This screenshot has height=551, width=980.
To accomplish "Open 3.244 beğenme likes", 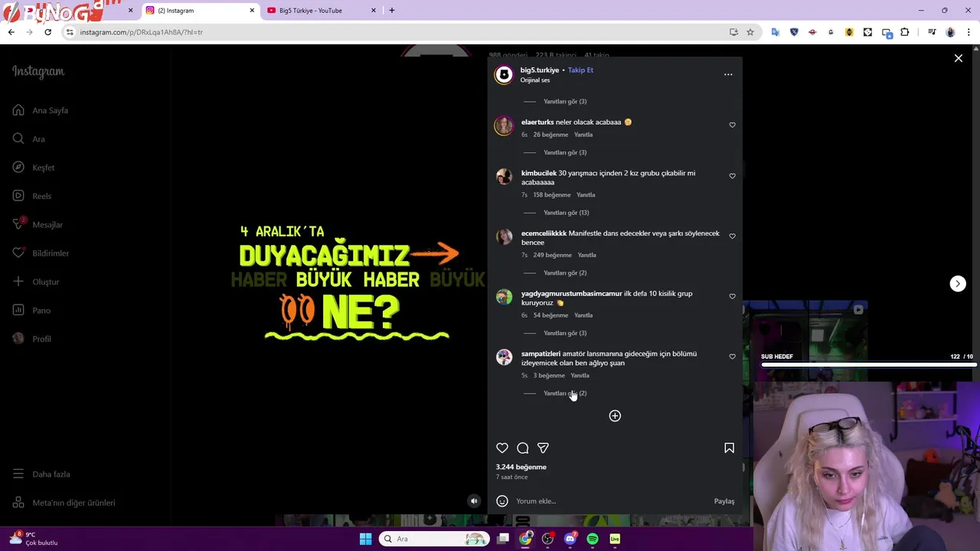I will [521, 467].
